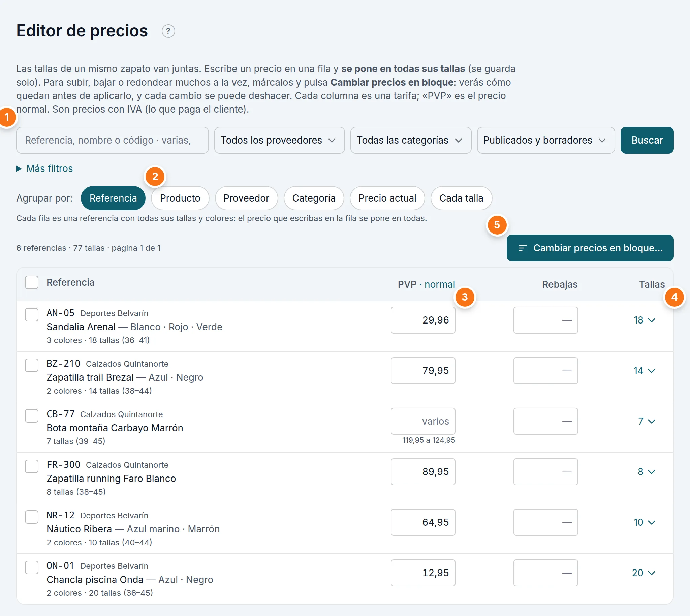
Task: Group by Proveedor
Action: pos(246,198)
